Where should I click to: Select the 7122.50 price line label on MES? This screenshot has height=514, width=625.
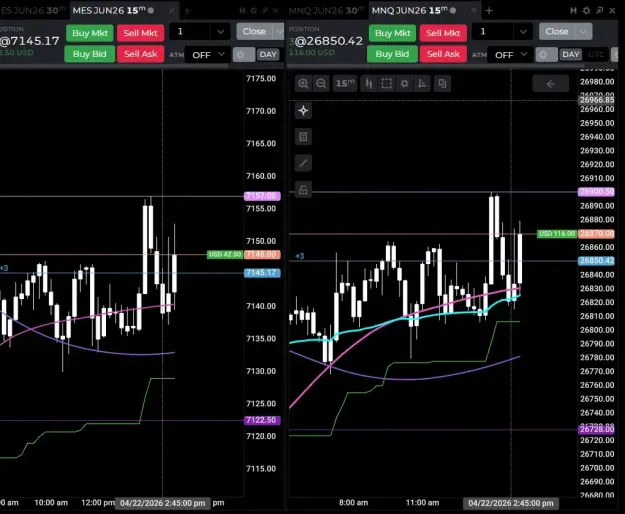[x=262, y=420]
